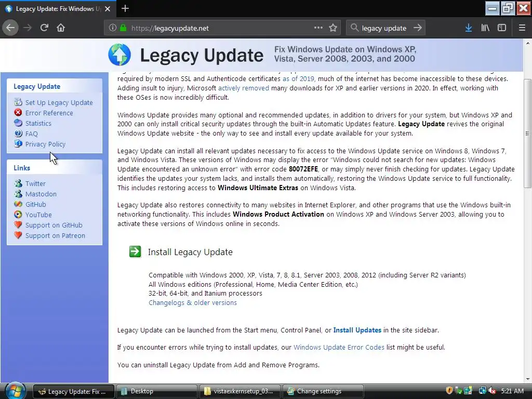This screenshot has width=532, height=399.
Task: Click the security shield tray icon
Action: coord(449,391)
